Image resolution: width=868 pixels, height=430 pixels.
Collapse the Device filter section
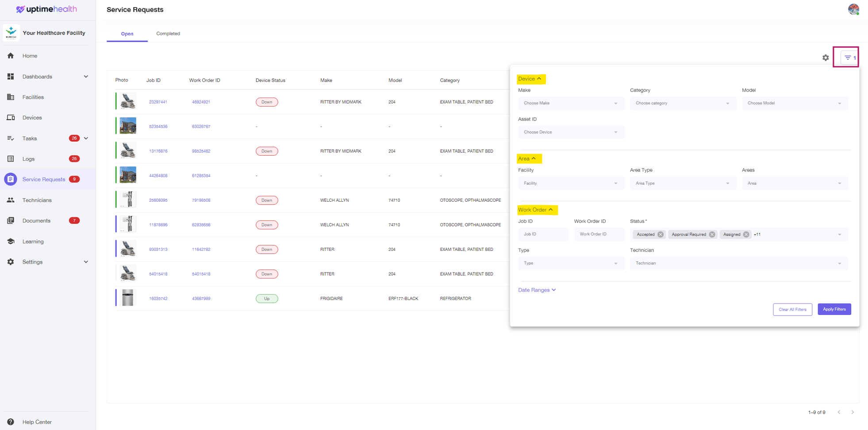(530, 79)
